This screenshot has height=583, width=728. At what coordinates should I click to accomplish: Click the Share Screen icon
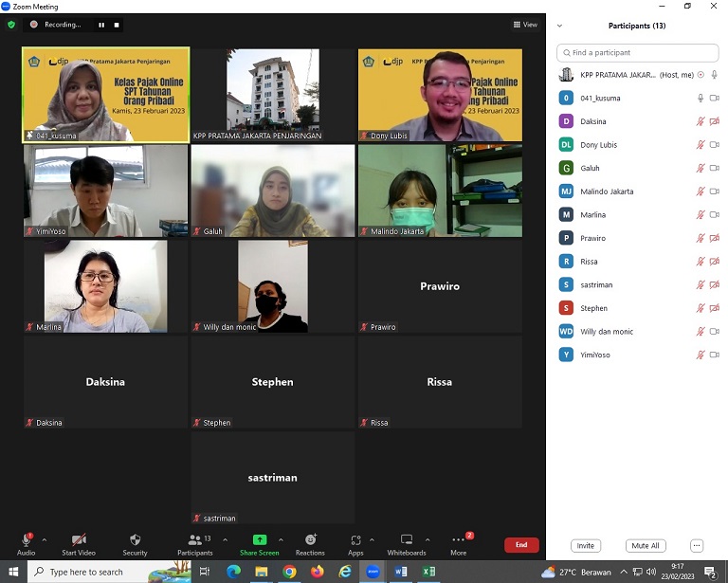pyautogui.click(x=259, y=540)
